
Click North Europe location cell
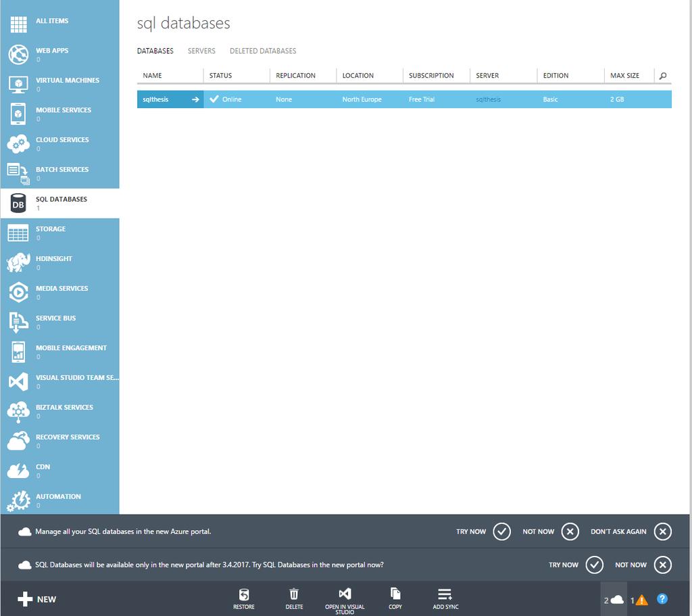370,99
